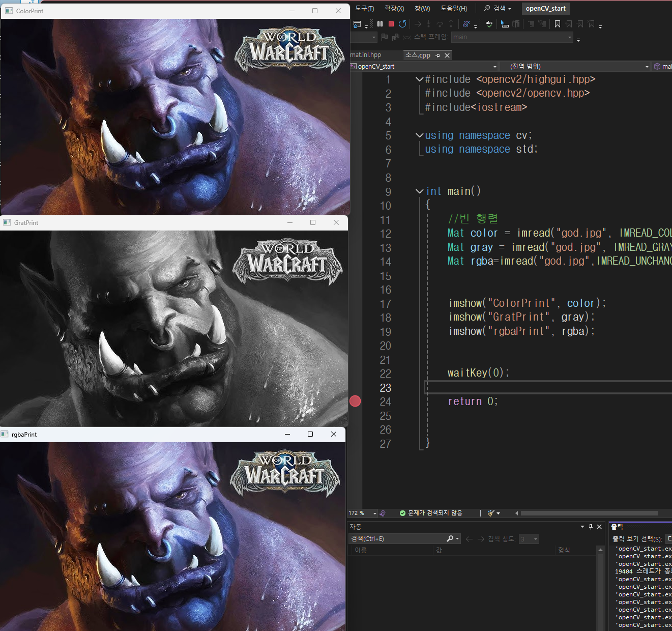Click the 검색 search button in title bar
This screenshot has width=672, height=631.
pyautogui.click(x=498, y=8)
